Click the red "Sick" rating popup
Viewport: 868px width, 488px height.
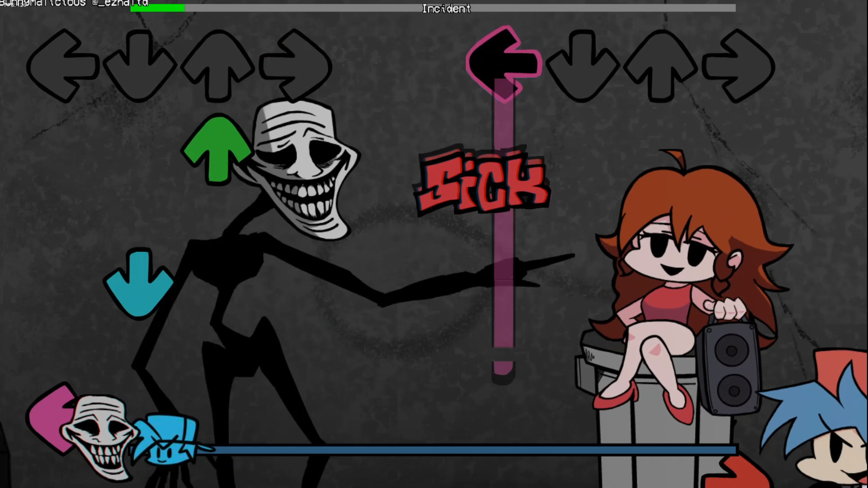pos(482,182)
